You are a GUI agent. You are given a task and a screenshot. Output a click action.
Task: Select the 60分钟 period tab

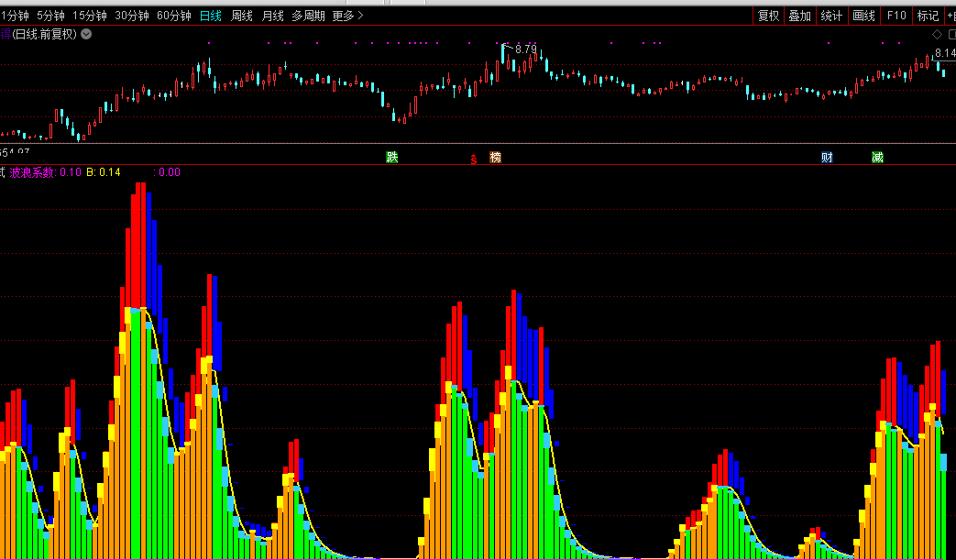(174, 16)
